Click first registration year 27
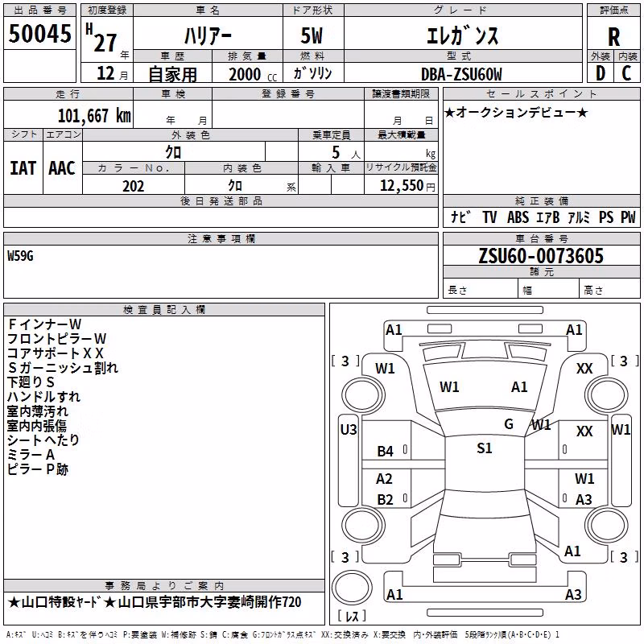Viewport: 644px width, 644px height. point(105,43)
